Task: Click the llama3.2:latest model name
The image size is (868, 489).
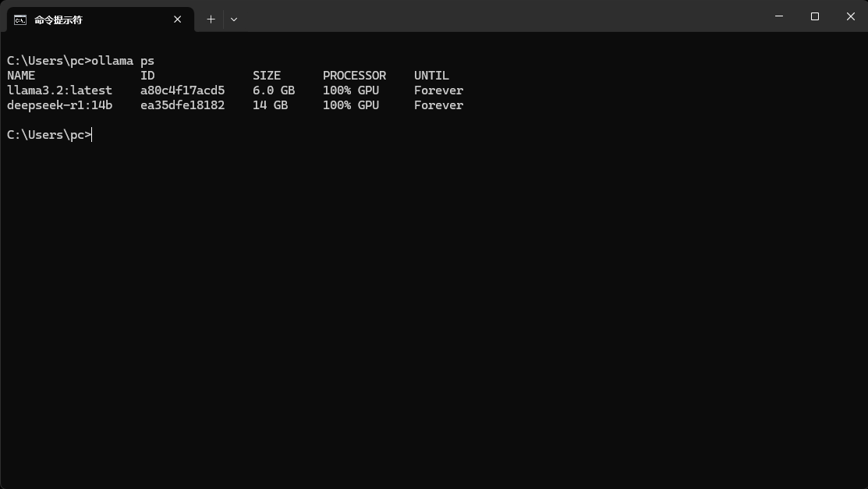Action: coord(60,90)
